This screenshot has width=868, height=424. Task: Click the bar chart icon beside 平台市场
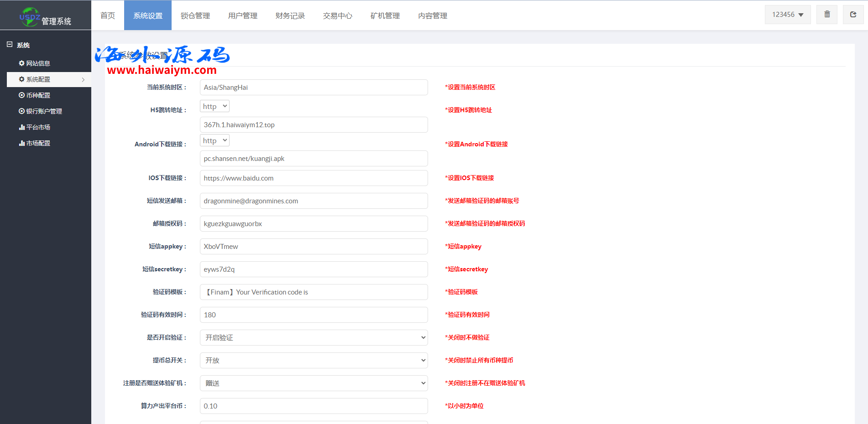point(21,127)
